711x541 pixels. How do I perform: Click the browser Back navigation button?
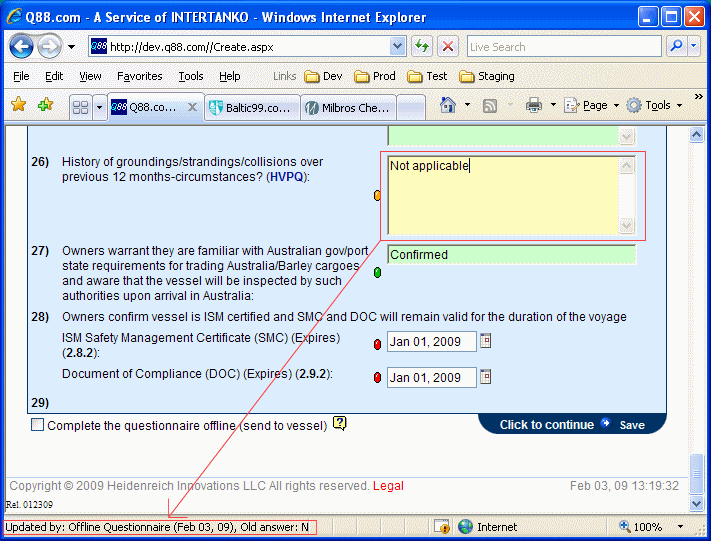pyautogui.click(x=21, y=47)
